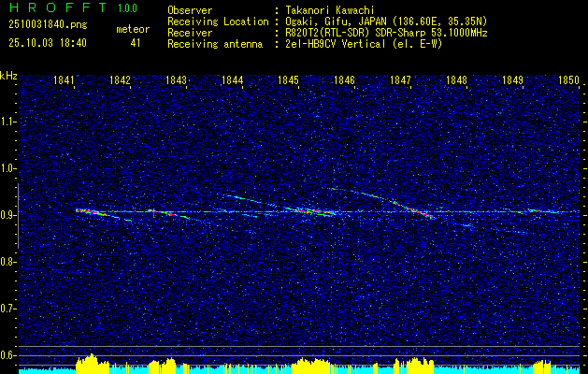Click the 1849 time axis label
The height and width of the screenshot is (374, 588).
512,80
